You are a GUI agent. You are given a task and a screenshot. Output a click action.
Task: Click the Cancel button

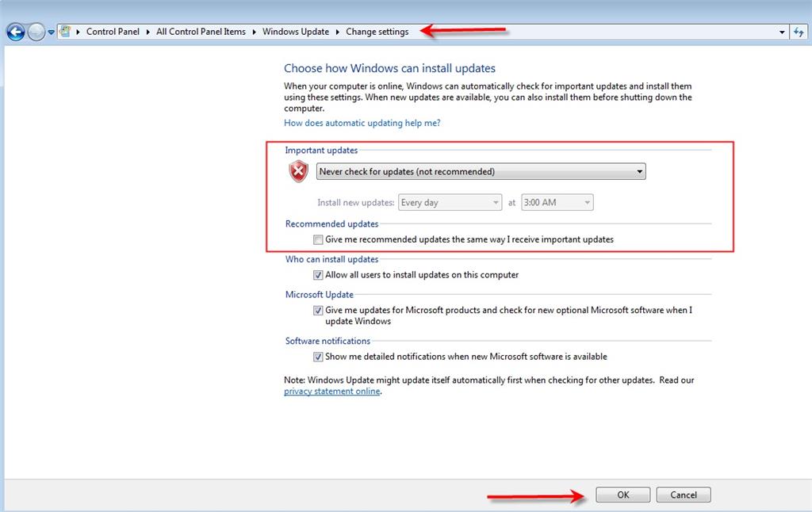coord(684,495)
